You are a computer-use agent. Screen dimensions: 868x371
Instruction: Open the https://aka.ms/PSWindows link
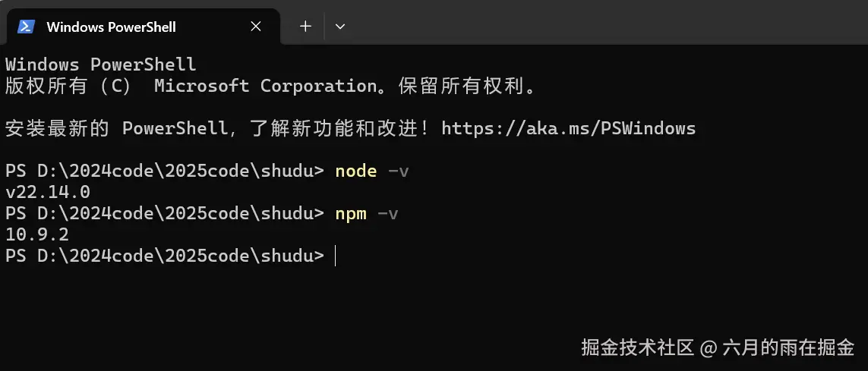coord(568,128)
